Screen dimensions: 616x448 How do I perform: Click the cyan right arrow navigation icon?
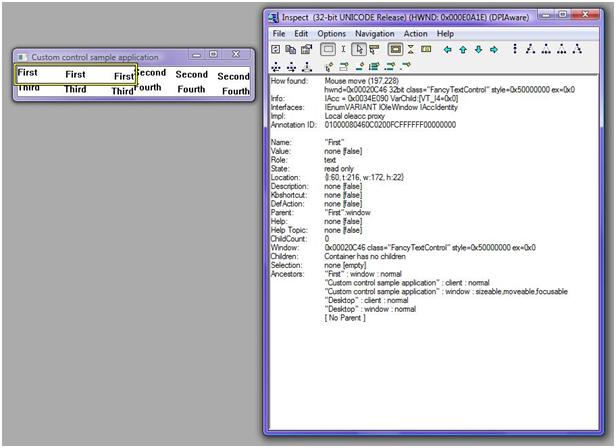494,50
